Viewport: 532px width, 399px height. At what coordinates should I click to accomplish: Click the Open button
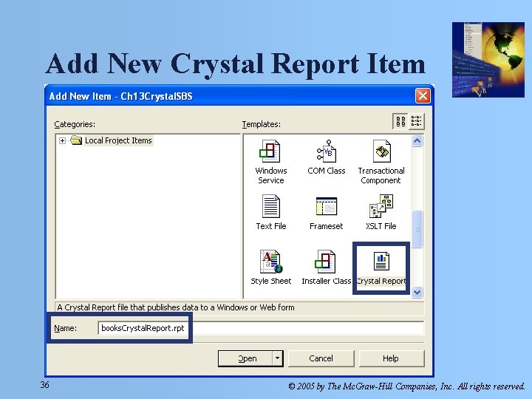[x=245, y=358]
